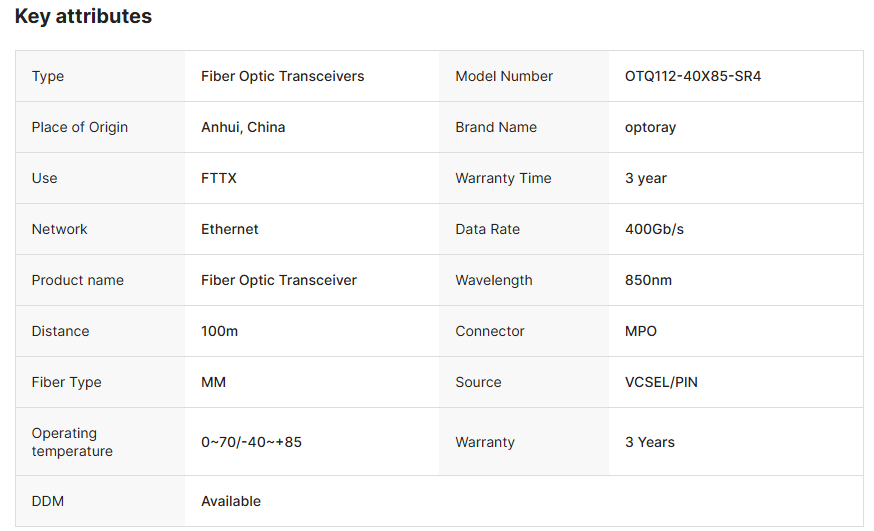Click the Place of Origin label
This screenshot has width=874, height=531.
click(80, 128)
